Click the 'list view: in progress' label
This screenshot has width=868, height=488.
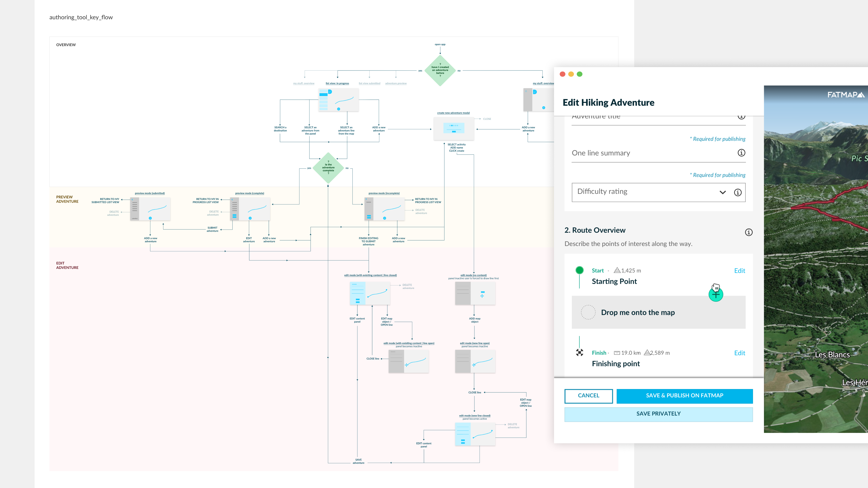click(x=337, y=83)
